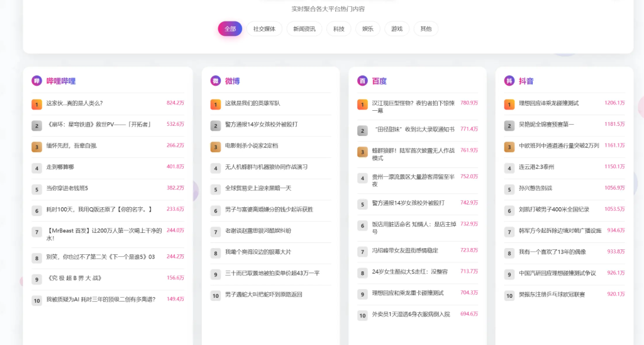Open Baidu topic 理想回应和乘龙重卡碰撞测试
This screenshot has width=644, height=345.
click(x=408, y=293)
